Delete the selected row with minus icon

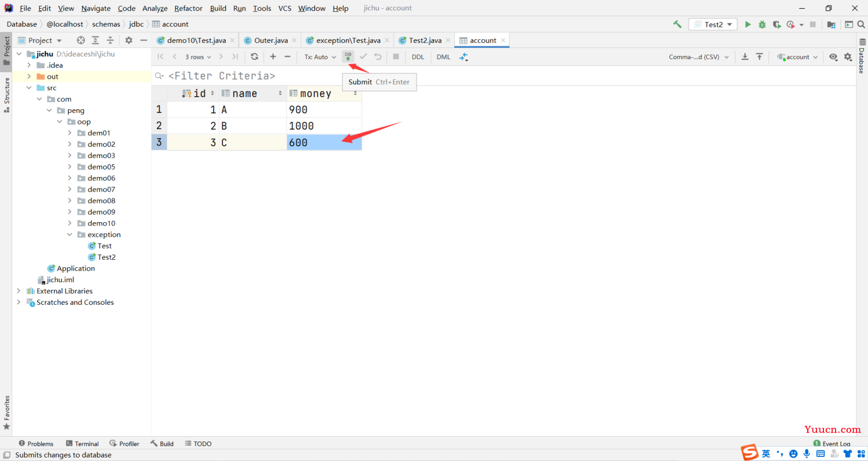288,57
